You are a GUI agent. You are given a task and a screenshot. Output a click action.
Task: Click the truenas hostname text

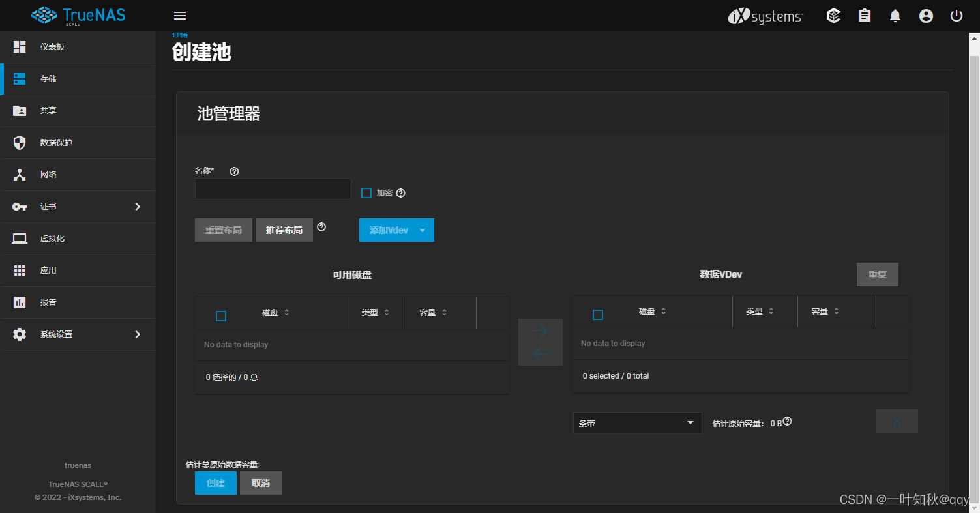(x=78, y=465)
